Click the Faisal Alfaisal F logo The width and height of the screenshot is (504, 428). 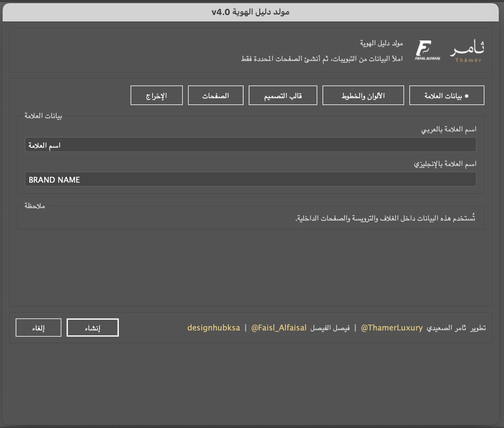427,50
